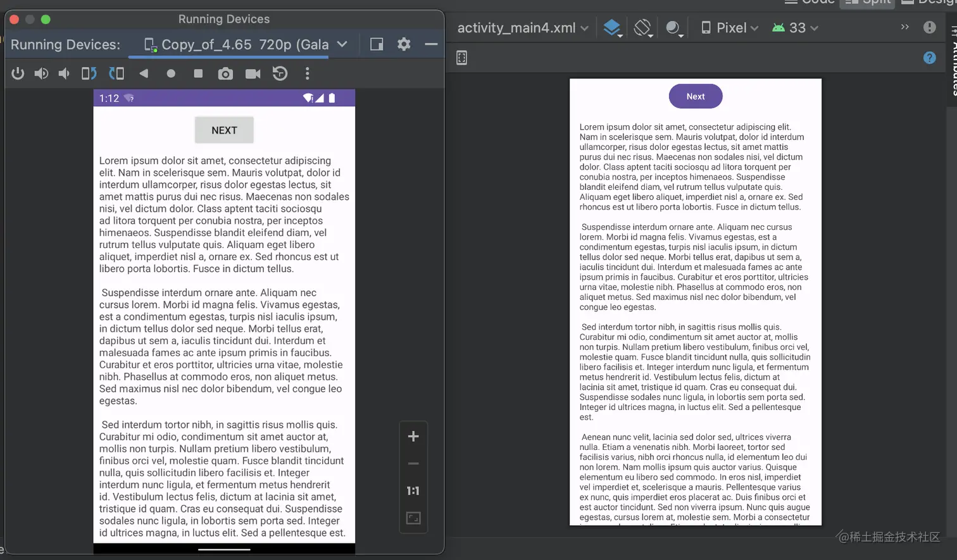Tap the emulator Back triangle button

click(144, 73)
